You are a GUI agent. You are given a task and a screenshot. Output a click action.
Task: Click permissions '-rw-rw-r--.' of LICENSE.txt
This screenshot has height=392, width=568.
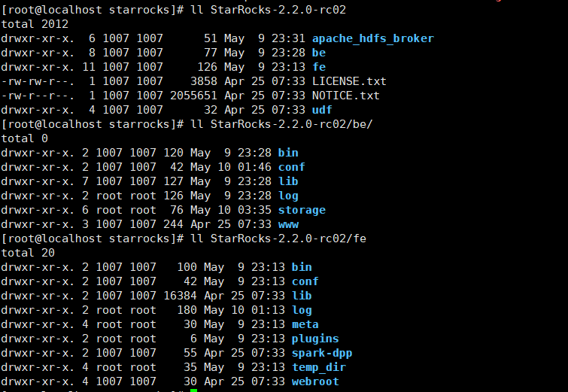(x=38, y=81)
